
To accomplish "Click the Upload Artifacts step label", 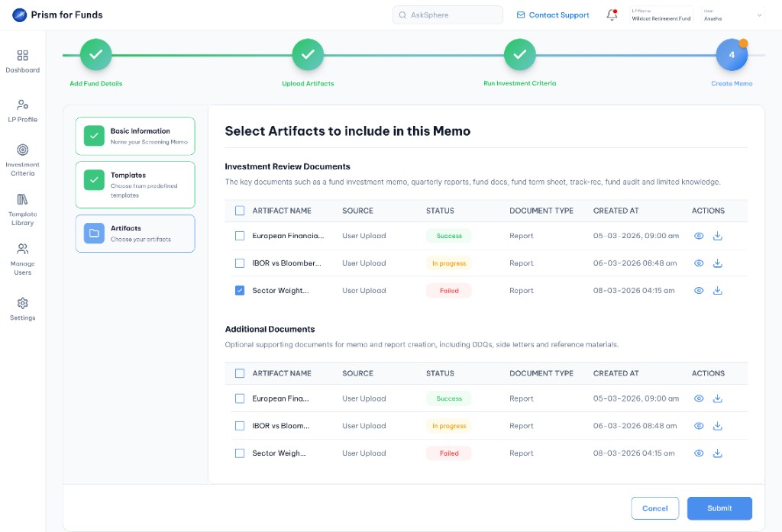I will (x=308, y=84).
